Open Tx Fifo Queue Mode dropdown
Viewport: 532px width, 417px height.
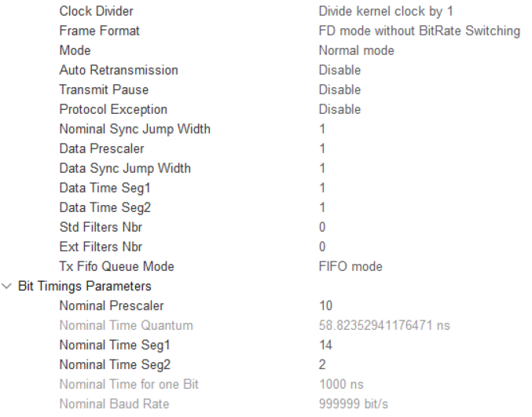(350, 266)
